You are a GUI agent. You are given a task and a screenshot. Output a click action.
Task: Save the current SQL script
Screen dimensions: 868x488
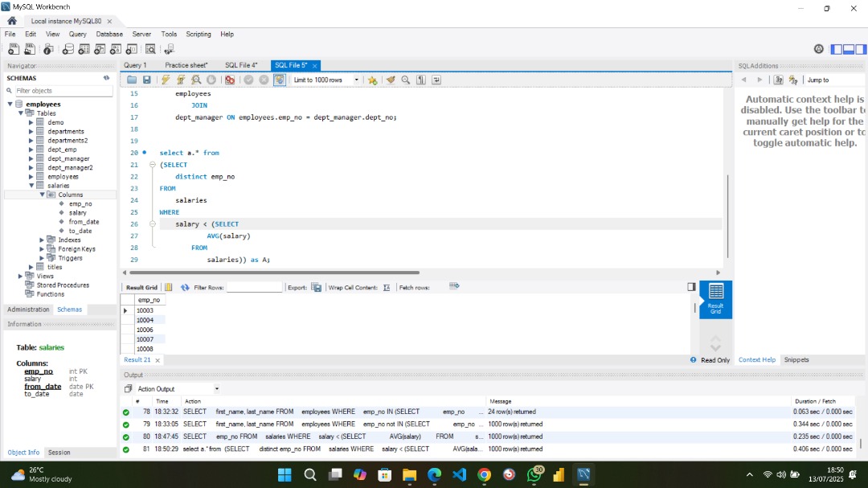click(x=147, y=80)
